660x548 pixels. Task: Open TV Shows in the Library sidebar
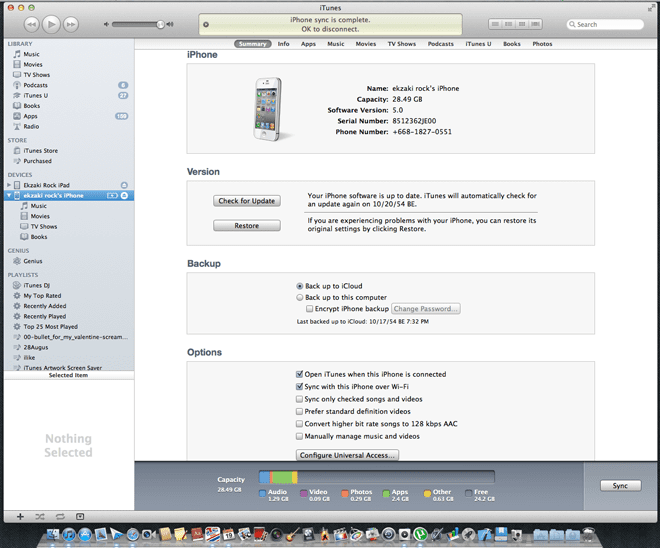click(36, 74)
